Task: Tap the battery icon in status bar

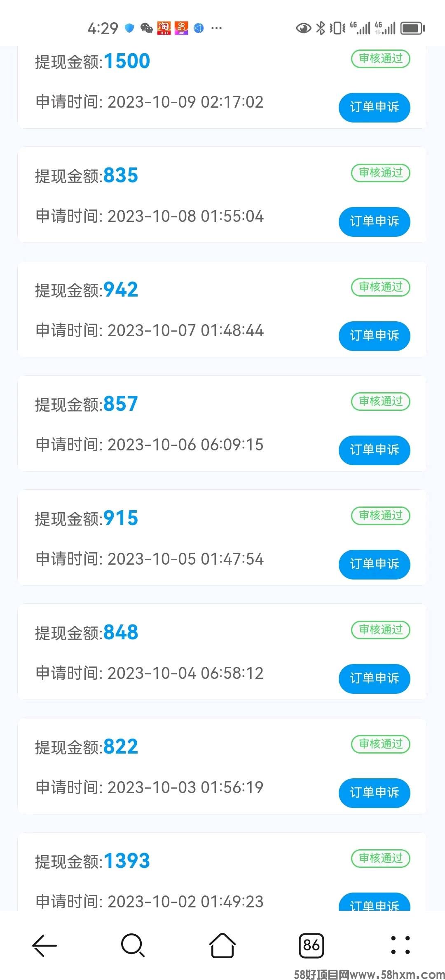Action: point(412,28)
